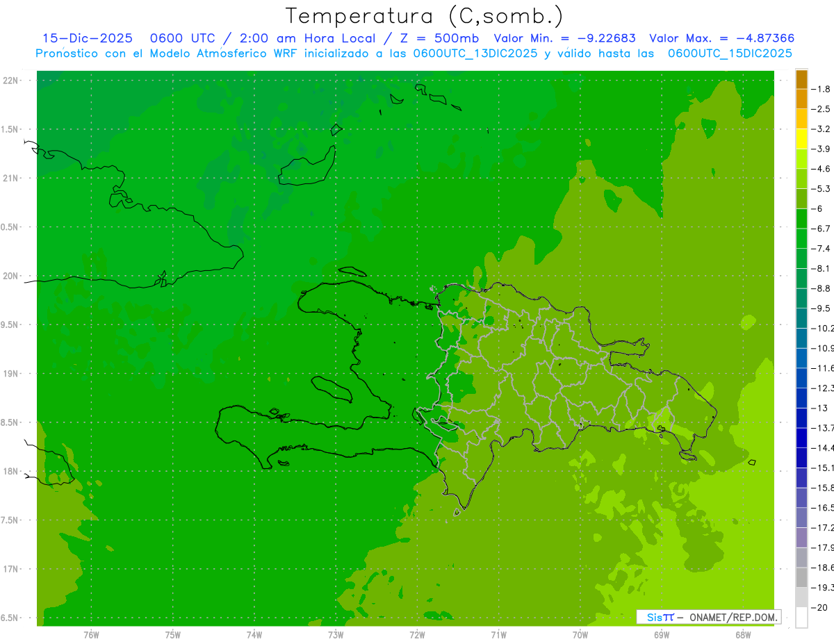
Task: Pick the yellow swatch between -3.2 and -3.9
Action: [801, 139]
